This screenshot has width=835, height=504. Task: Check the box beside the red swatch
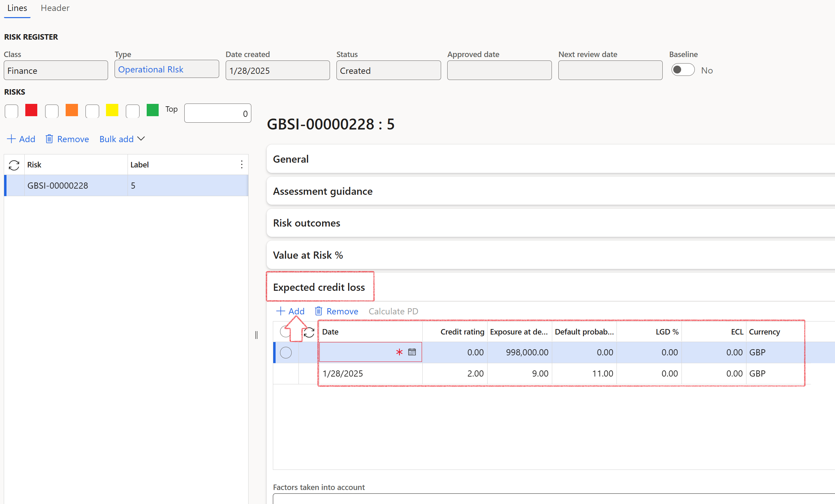pos(11,111)
